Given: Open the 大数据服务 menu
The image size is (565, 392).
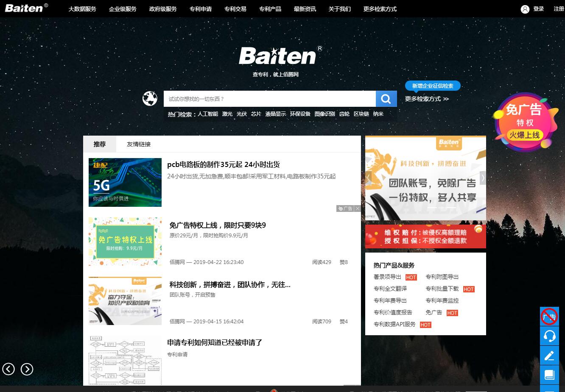Looking at the screenshot, I should [82, 9].
